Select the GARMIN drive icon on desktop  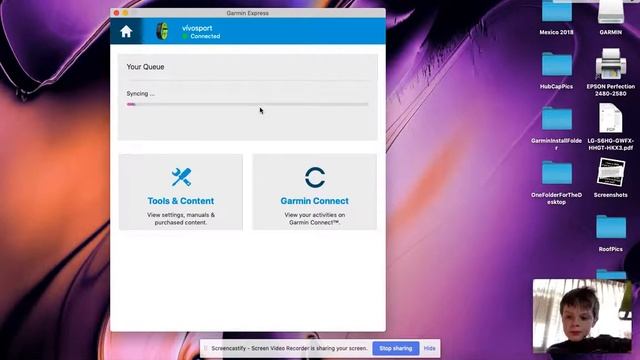pyautogui.click(x=611, y=11)
